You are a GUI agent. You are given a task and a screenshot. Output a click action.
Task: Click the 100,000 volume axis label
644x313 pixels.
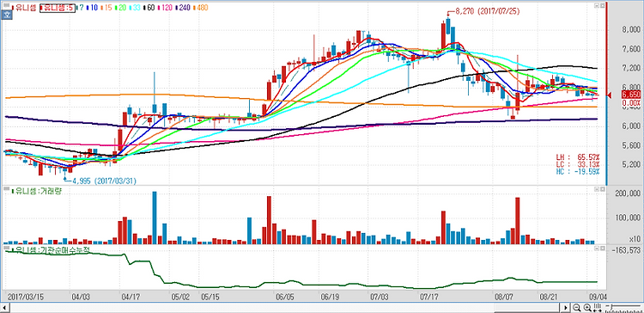coord(629,218)
